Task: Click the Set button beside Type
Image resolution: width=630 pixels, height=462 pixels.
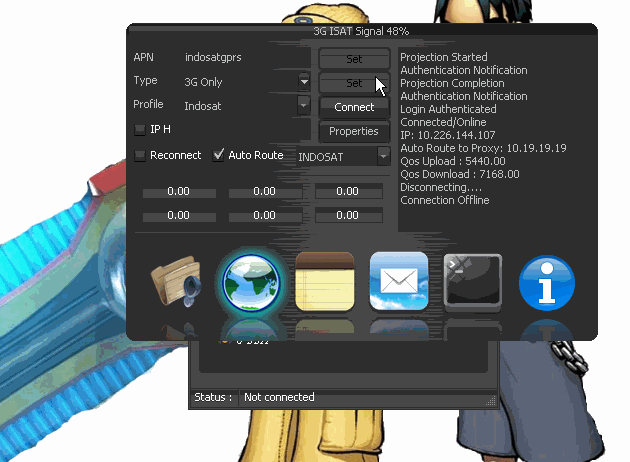Action: pos(354,83)
